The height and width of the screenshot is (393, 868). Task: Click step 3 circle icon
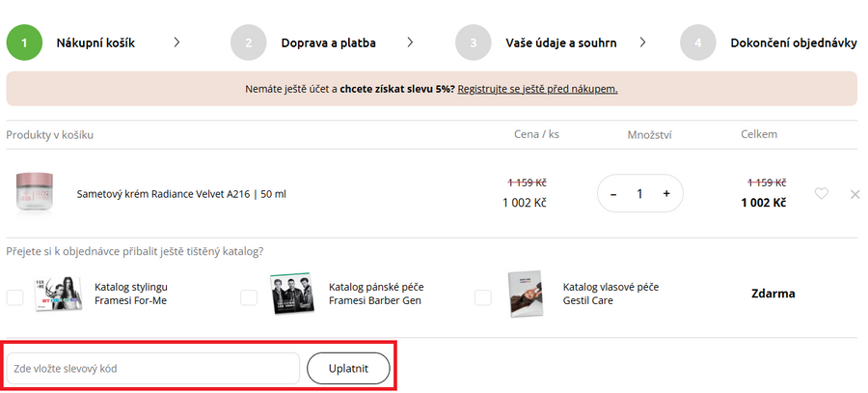pyautogui.click(x=473, y=42)
